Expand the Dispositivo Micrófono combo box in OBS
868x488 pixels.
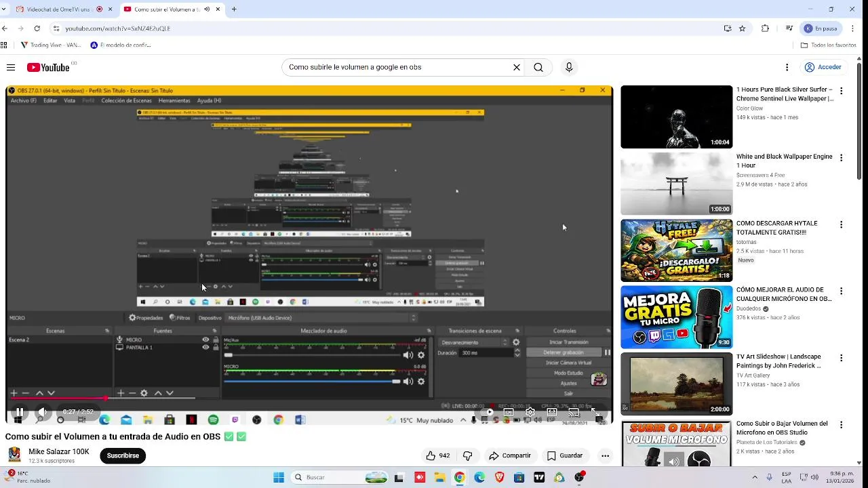coord(321,318)
